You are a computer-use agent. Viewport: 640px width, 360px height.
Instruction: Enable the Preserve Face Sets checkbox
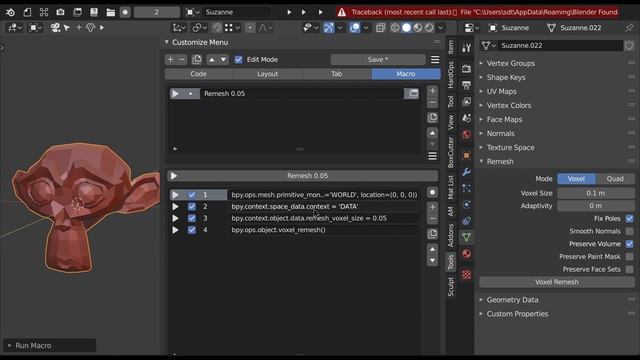[629, 269]
